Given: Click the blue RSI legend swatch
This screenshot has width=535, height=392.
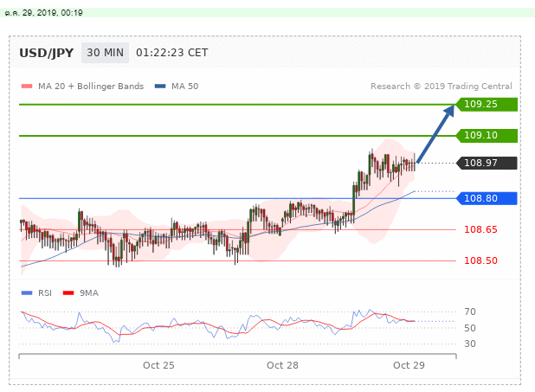Looking at the screenshot, I should point(27,293).
